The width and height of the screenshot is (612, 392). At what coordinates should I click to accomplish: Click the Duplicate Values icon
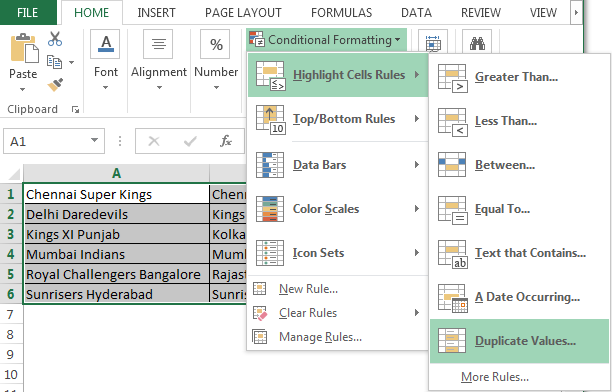tap(452, 340)
